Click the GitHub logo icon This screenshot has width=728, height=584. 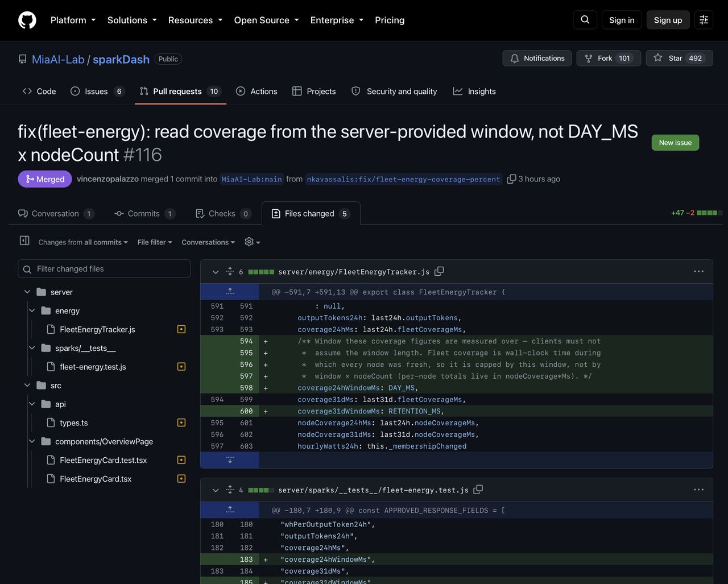(27, 20)
